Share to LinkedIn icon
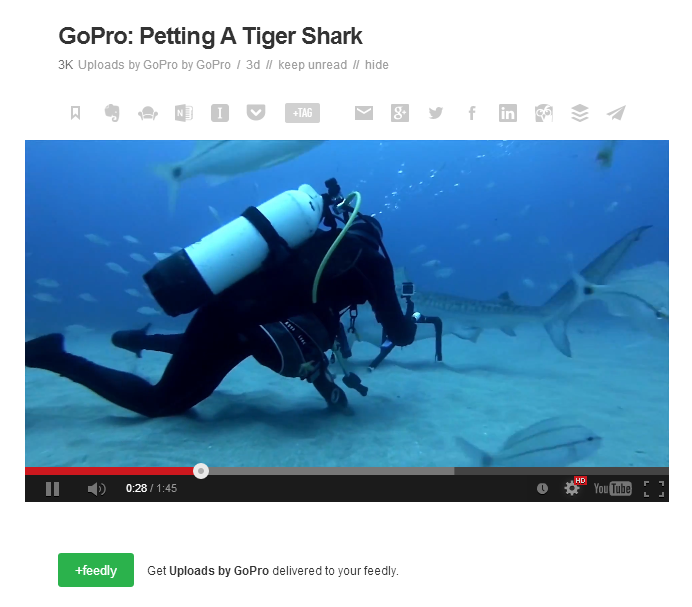This screenshot has height=607, width=692. tap(508, 113)
